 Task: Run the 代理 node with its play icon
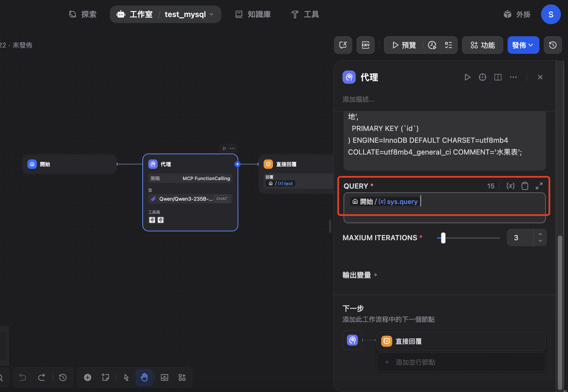point(467,77)
